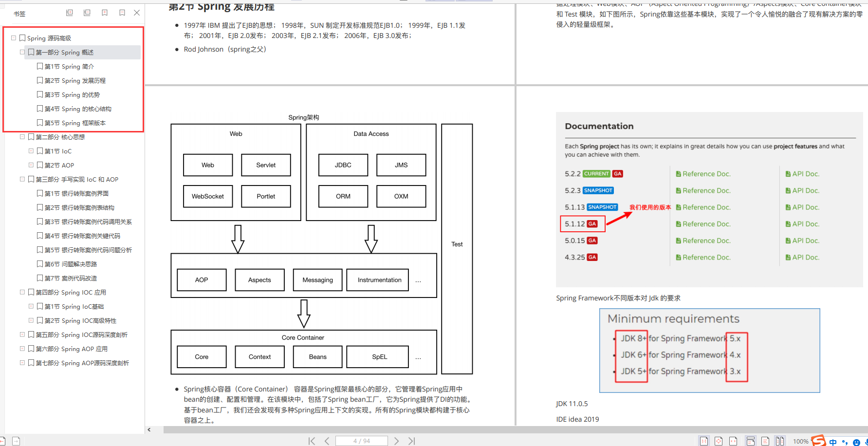Delete bookmark with minus-bookmark icon

(x=122, y=13)
